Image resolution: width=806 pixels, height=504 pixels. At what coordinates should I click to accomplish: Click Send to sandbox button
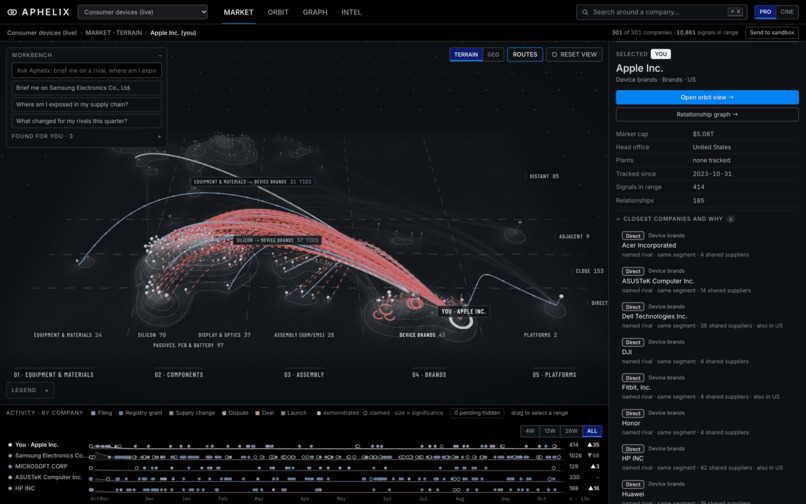pyautogui.click(x=772, y=32)
